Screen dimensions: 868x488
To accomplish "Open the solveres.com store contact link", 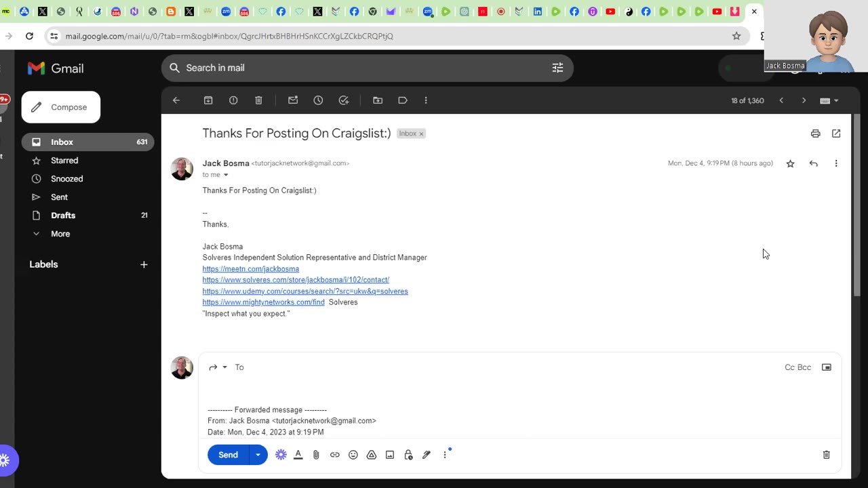I will (296, 280).
